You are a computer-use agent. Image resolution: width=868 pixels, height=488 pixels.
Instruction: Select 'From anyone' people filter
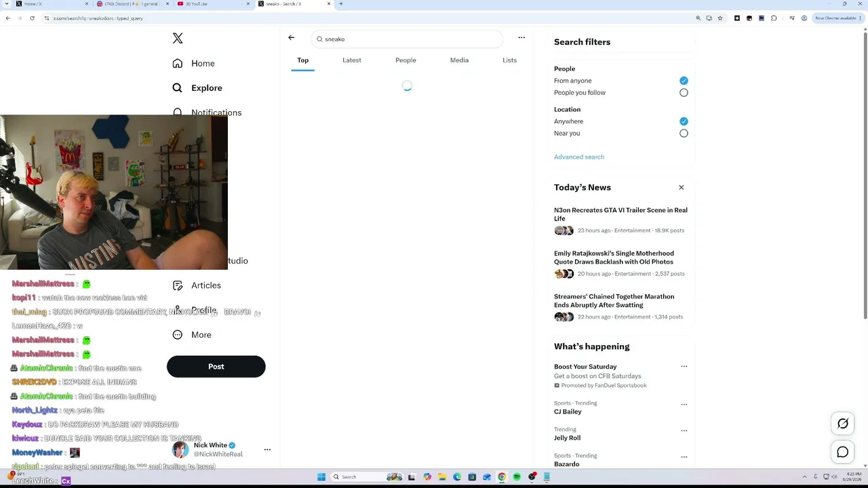click(x=684, y=81)
